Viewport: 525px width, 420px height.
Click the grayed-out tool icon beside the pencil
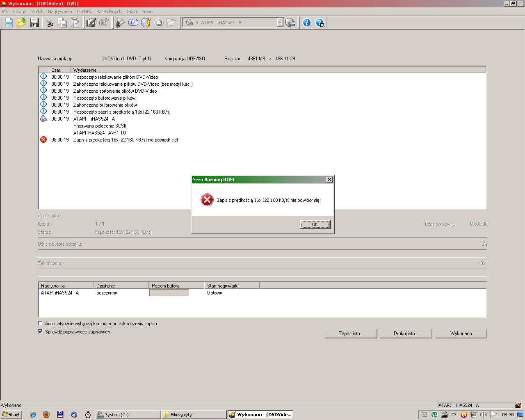pos(104,23)
